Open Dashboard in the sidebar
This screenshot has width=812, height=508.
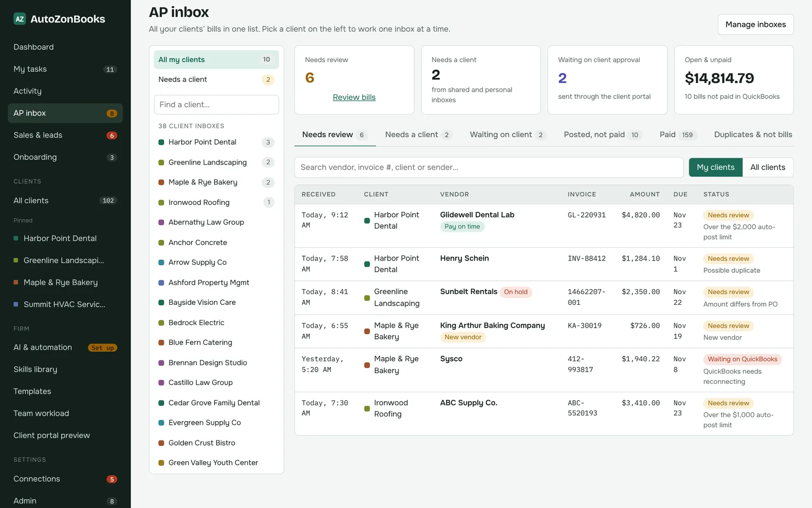pos(65,47)
